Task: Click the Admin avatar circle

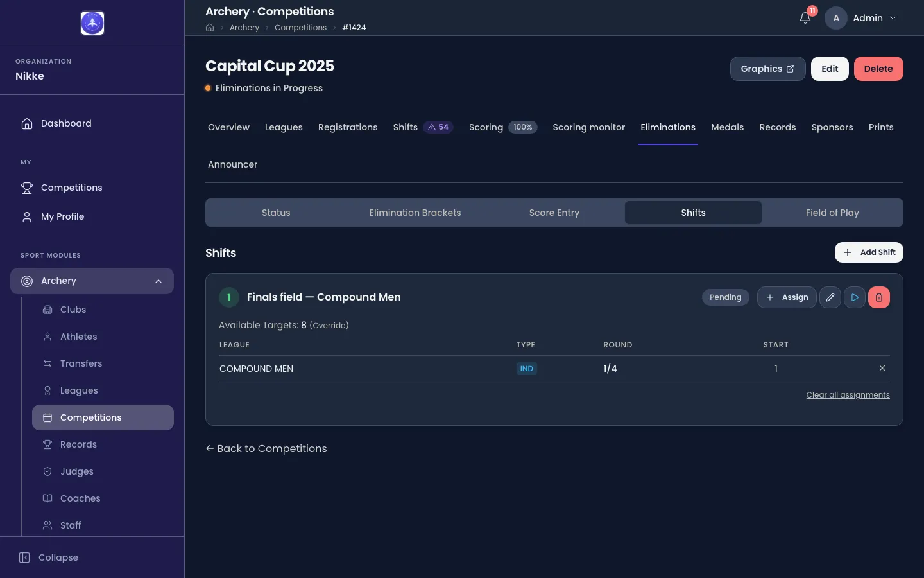Action: [836, 18]
